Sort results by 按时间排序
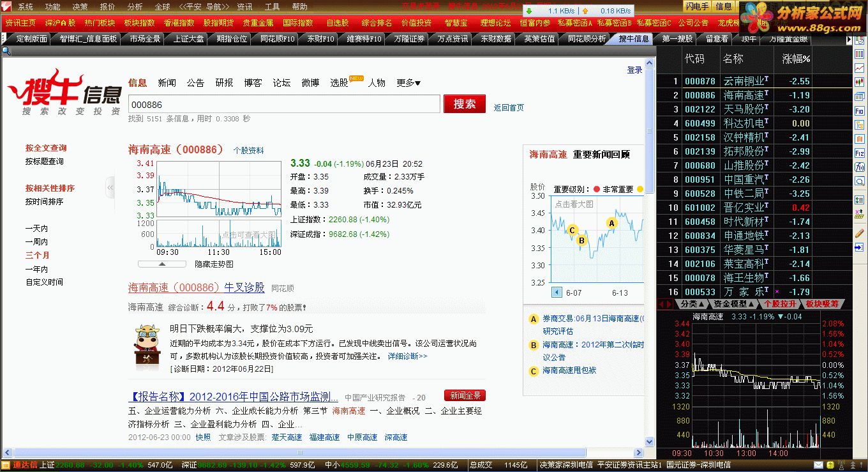 (45, 202)
